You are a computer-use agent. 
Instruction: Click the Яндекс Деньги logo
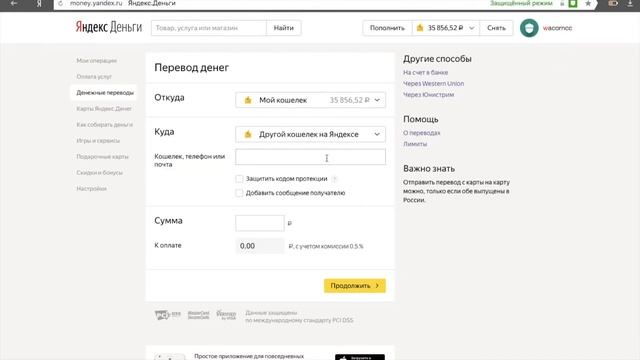109,27
